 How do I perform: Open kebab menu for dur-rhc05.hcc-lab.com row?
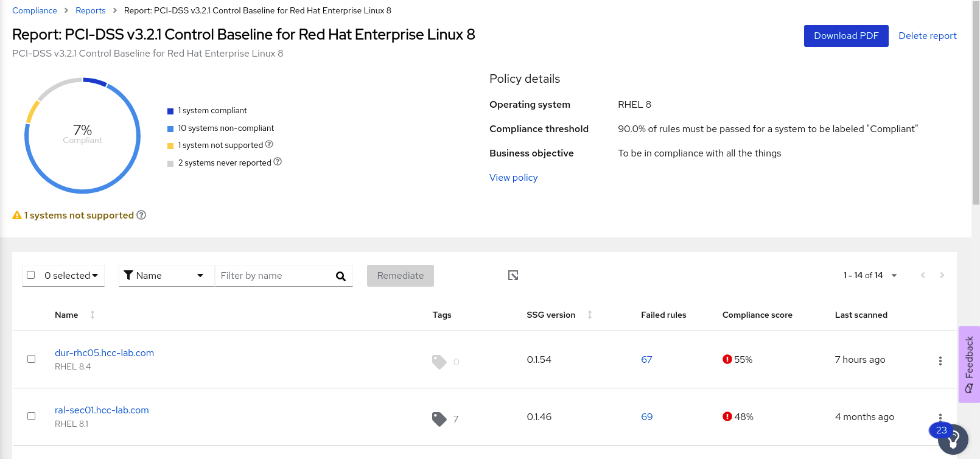coord(940,361)
